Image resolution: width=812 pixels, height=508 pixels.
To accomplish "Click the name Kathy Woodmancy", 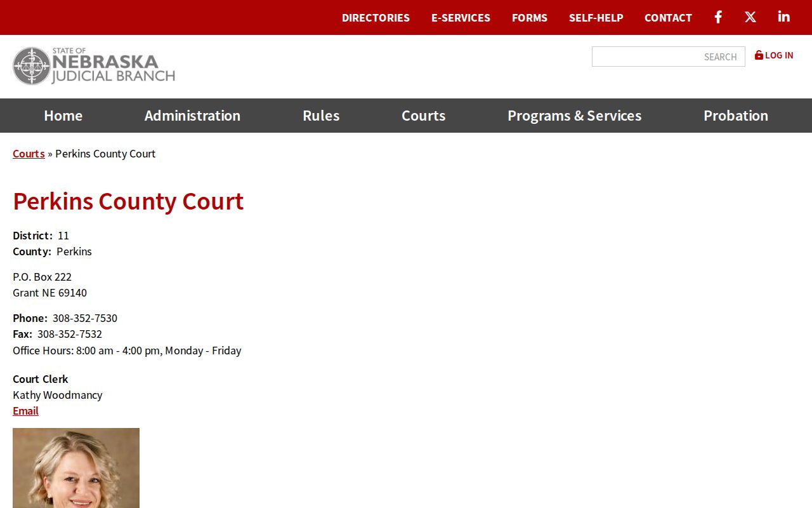I will 58,395.
